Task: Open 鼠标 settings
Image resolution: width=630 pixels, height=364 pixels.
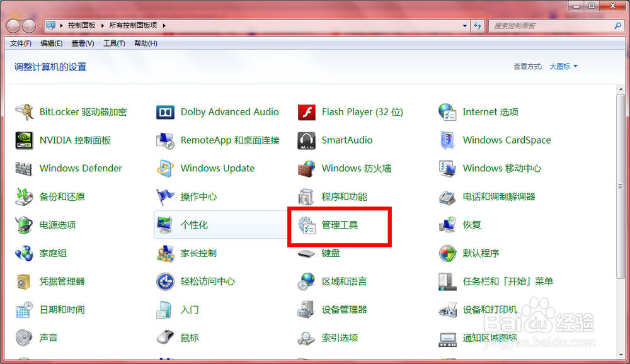Action: tap(190, 338)
